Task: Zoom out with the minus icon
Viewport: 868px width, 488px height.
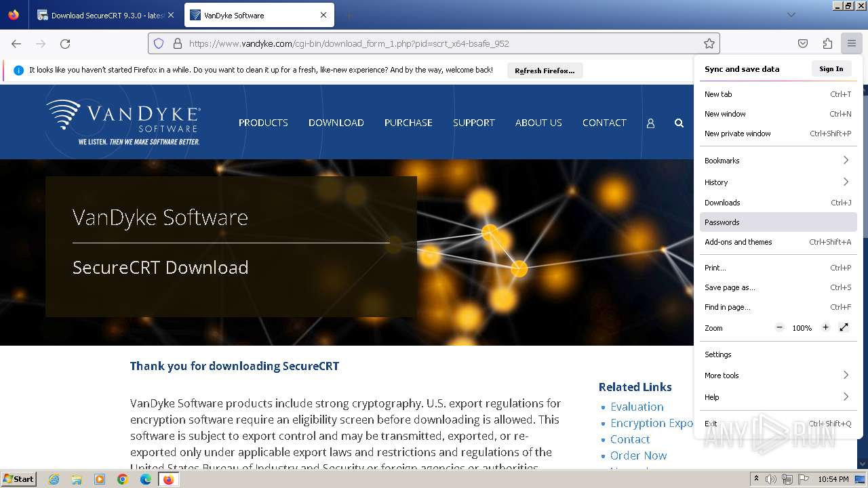Action: (780, 327)
